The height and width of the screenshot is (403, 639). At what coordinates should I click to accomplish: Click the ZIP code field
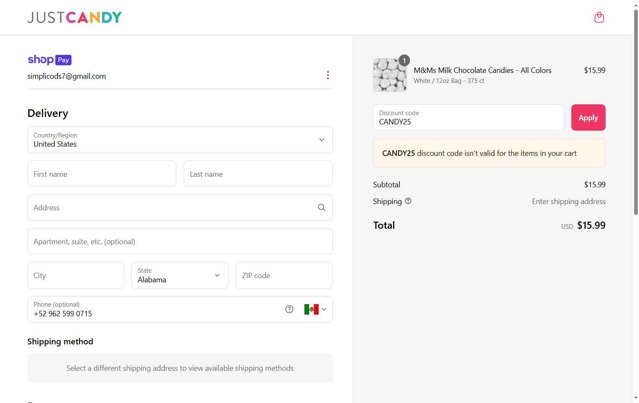tap(284, 275)
